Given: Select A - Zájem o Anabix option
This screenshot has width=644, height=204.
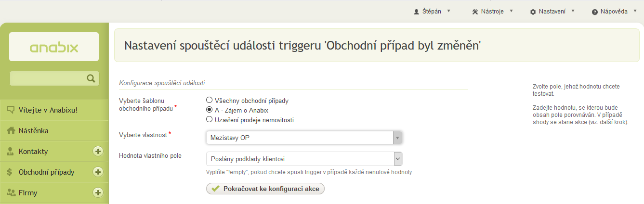Looking at the screenshot, I should (x=209, y=110).
